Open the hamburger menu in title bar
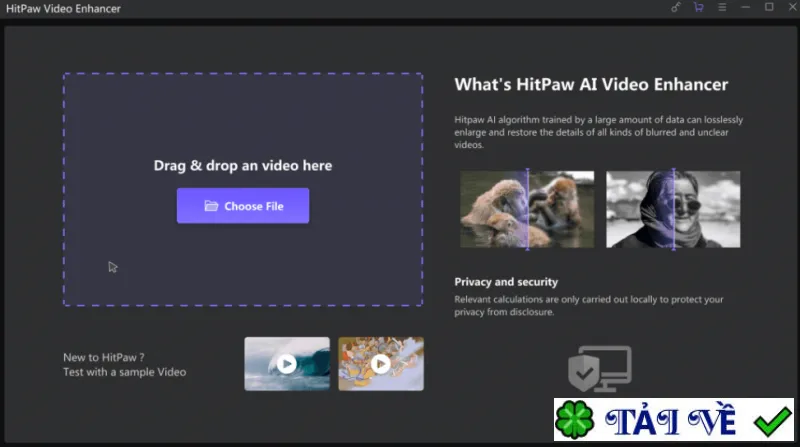 [x=722, y=7]
